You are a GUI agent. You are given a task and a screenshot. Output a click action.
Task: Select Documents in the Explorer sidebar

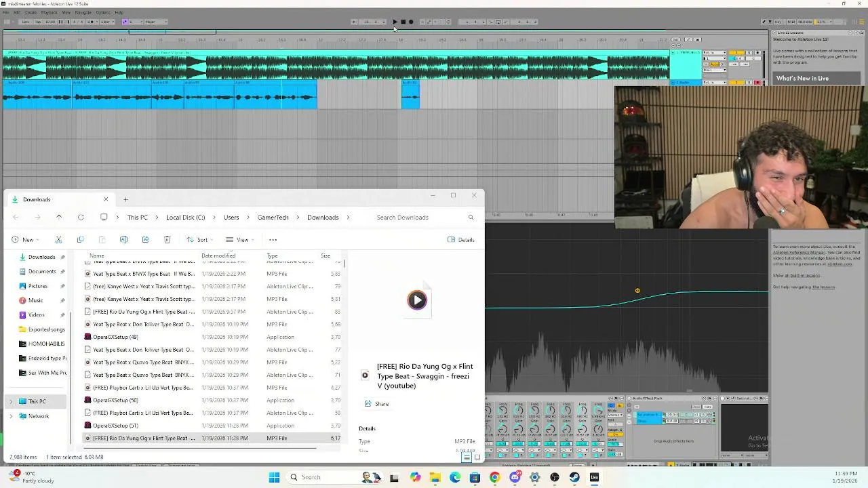(x=42, y=271)
